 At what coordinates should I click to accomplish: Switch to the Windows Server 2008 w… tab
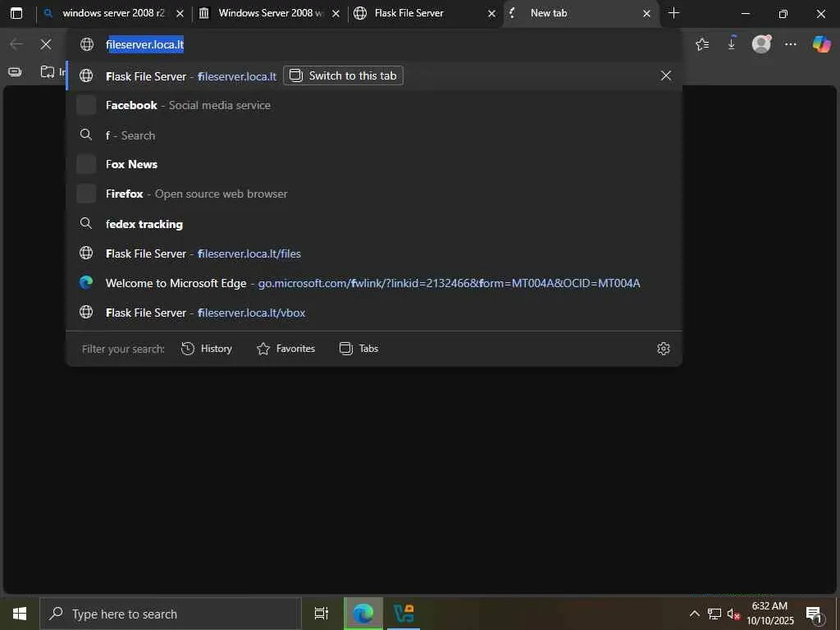click(x=270, y=13)
